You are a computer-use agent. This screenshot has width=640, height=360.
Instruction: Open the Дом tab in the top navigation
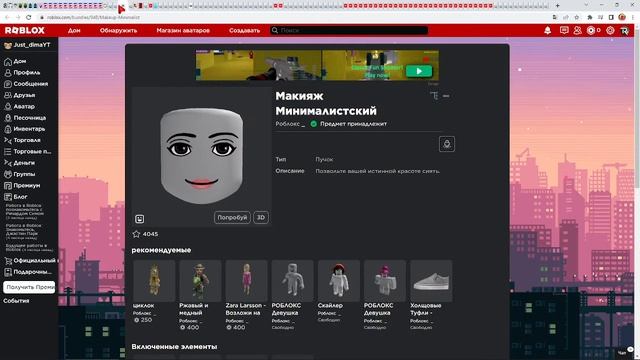[74, 31]
